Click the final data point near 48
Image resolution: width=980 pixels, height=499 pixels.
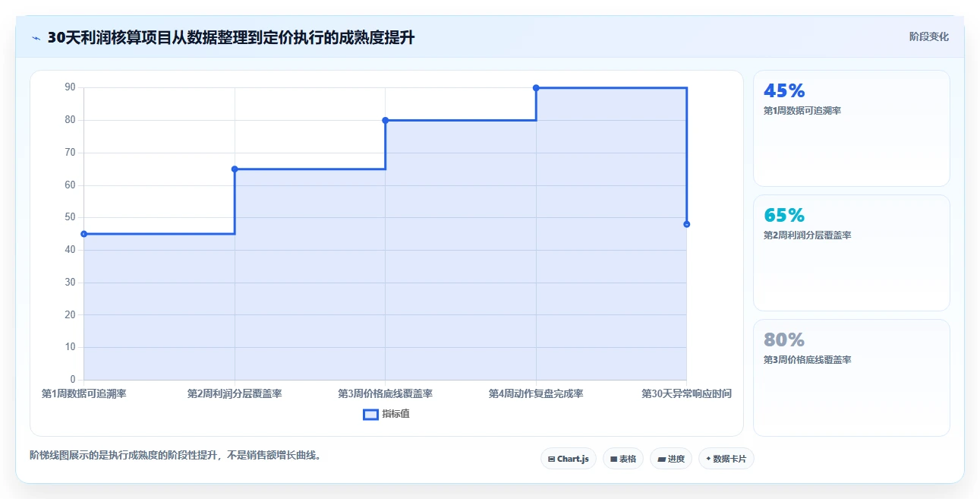(686, 224)
